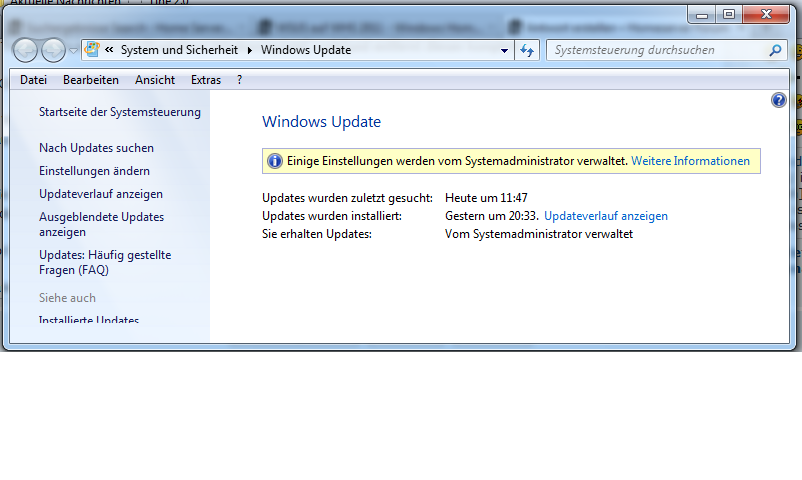Open the blue help question mark icon
The height and width of the screenshot is (480, 802).
coord(778,100)
